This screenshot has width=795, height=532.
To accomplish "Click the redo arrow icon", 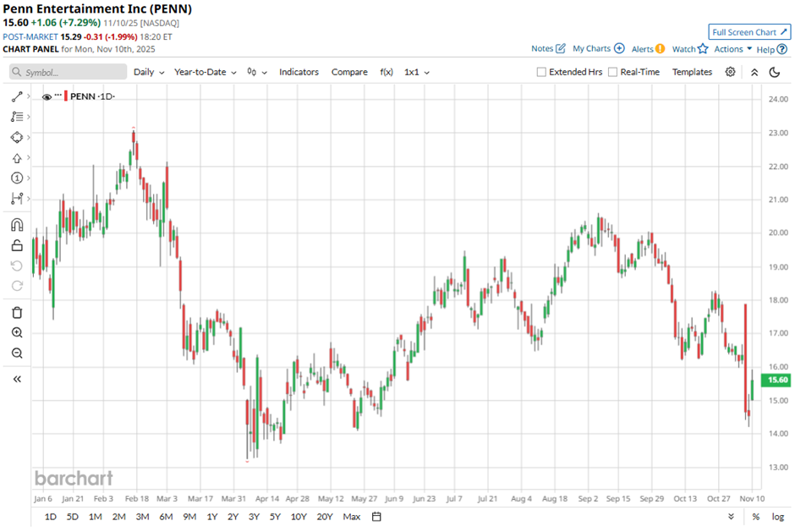I will [17, 286].
